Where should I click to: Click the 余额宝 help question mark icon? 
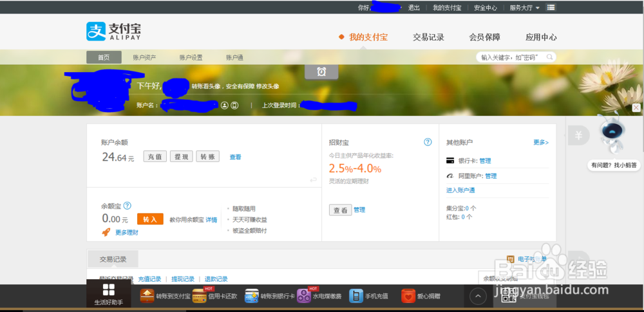pyautogui.click(x=128, y=205)
